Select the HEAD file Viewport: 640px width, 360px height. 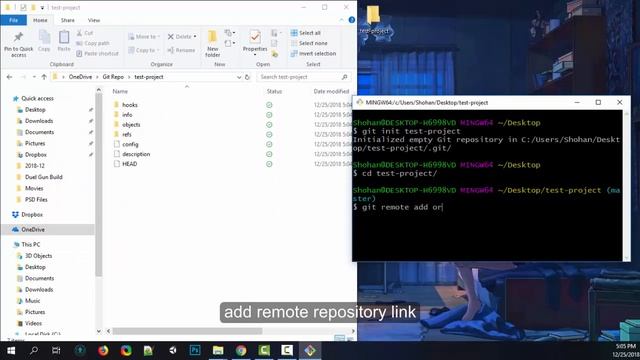[x=129, y=164]
